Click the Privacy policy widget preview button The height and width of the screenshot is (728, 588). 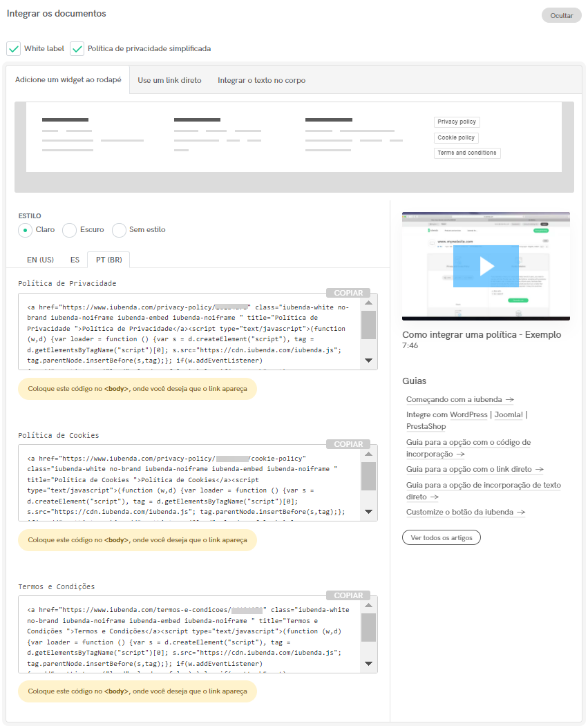point(456,122)
